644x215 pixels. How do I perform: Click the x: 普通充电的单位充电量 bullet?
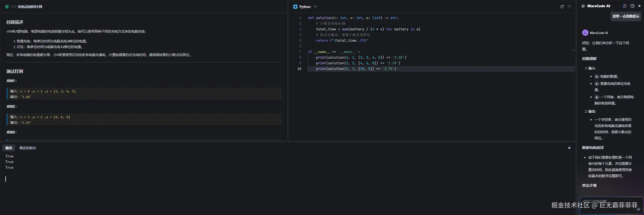pos(612,87)
